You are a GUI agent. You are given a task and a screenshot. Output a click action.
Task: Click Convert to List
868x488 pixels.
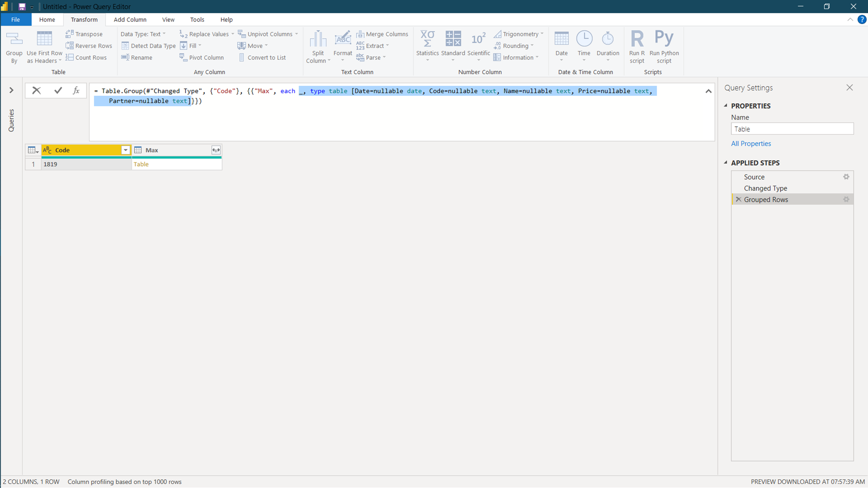(x=262, y=57)
